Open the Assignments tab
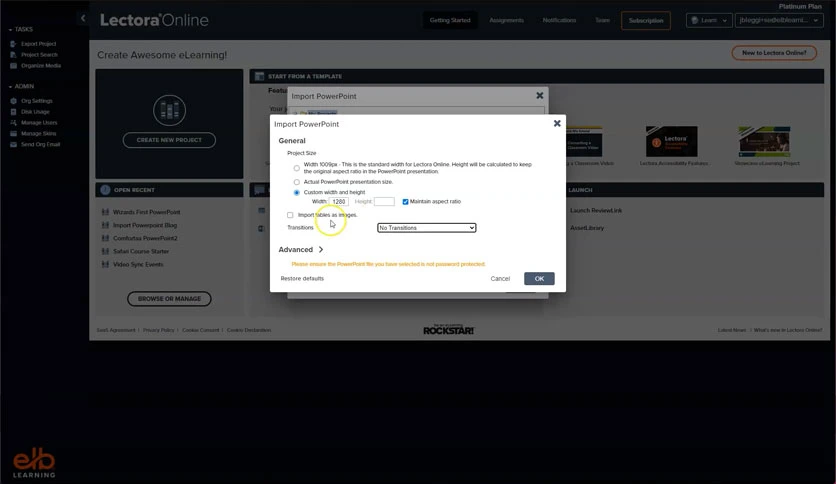Viewport: 836px width, 484px height. click(x=507, y=20)
